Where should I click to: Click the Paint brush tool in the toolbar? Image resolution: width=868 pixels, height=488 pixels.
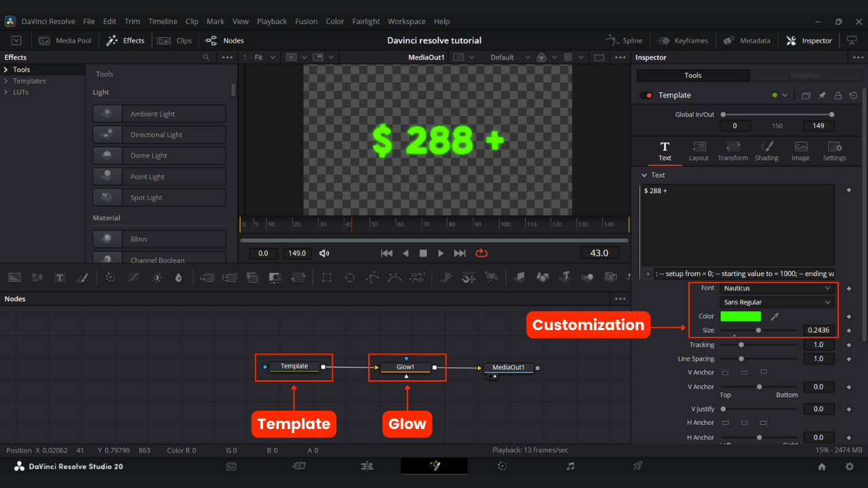82,277
